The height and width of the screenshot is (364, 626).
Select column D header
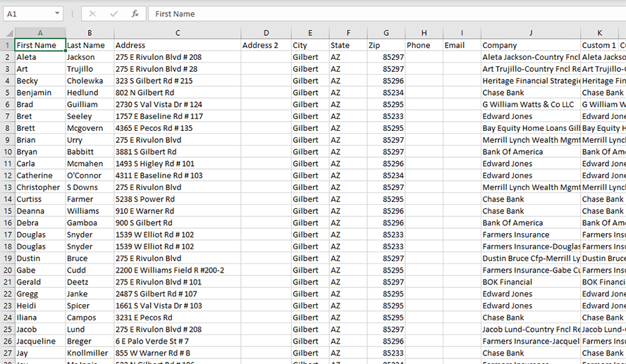[266, 33]
